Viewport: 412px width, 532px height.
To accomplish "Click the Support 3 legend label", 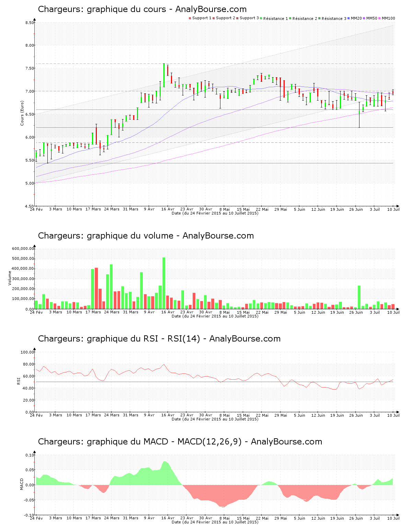I will tap(249, 18).
